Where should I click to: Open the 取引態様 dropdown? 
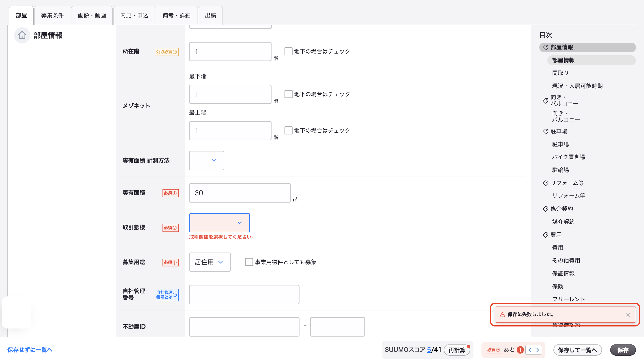tap(220, 223)
